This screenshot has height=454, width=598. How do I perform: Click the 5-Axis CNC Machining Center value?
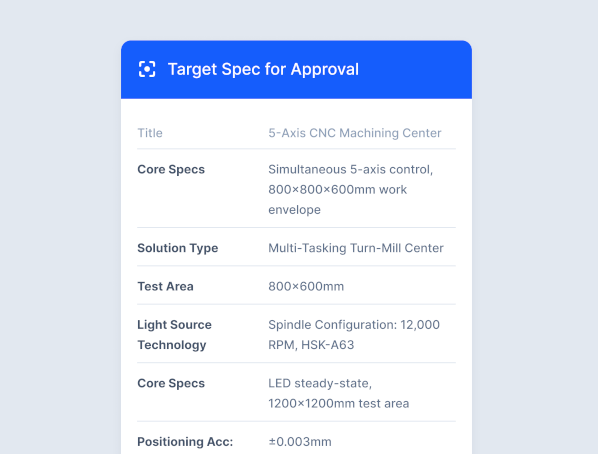(x=355, y=133)
